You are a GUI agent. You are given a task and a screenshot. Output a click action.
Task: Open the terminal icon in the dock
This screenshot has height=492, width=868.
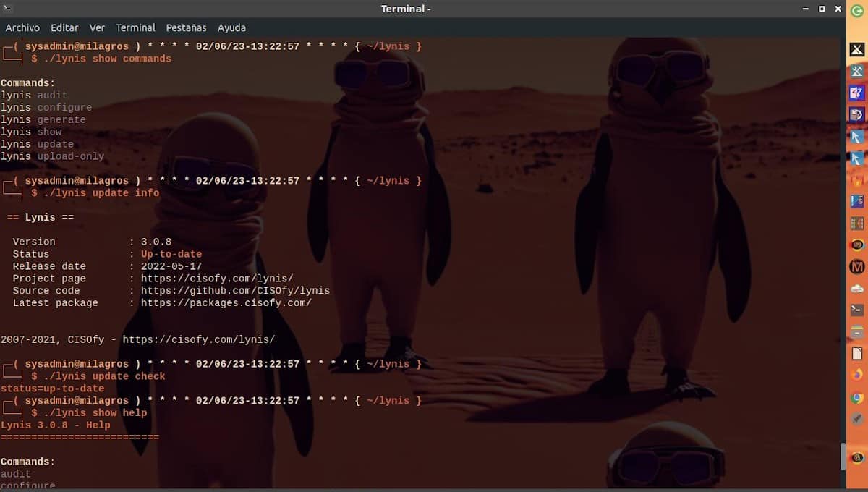pos(857,310)
